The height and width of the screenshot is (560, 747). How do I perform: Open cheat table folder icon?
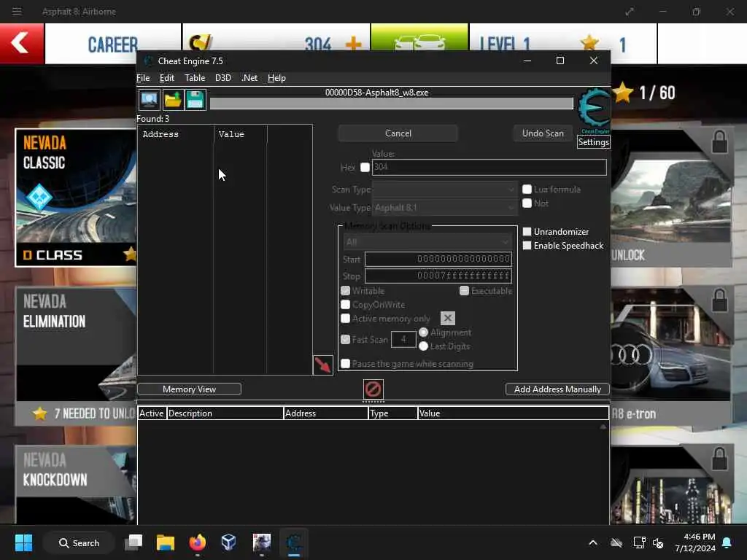click(x=172, y=100)
